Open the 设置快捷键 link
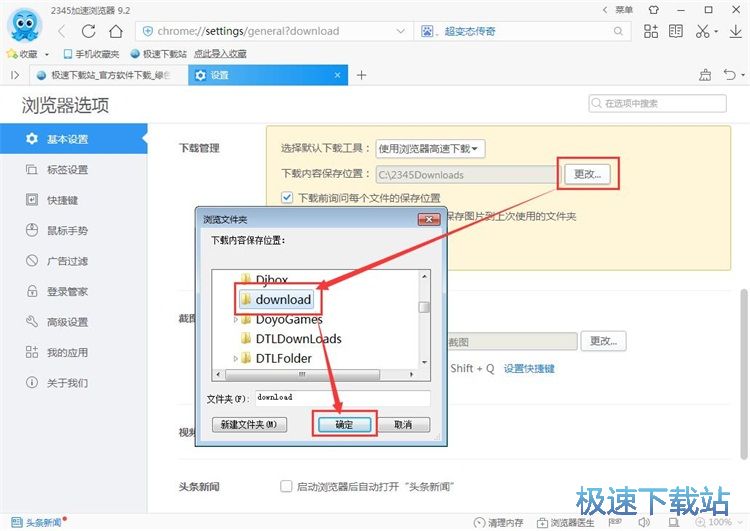This screenshot has width=750, height=531. coord(529,368)
